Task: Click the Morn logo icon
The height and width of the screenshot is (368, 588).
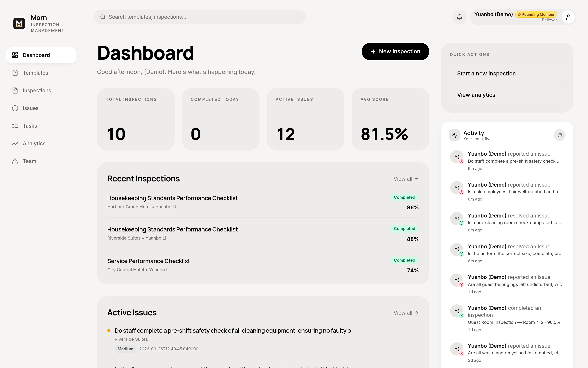Action: point(19,24)
